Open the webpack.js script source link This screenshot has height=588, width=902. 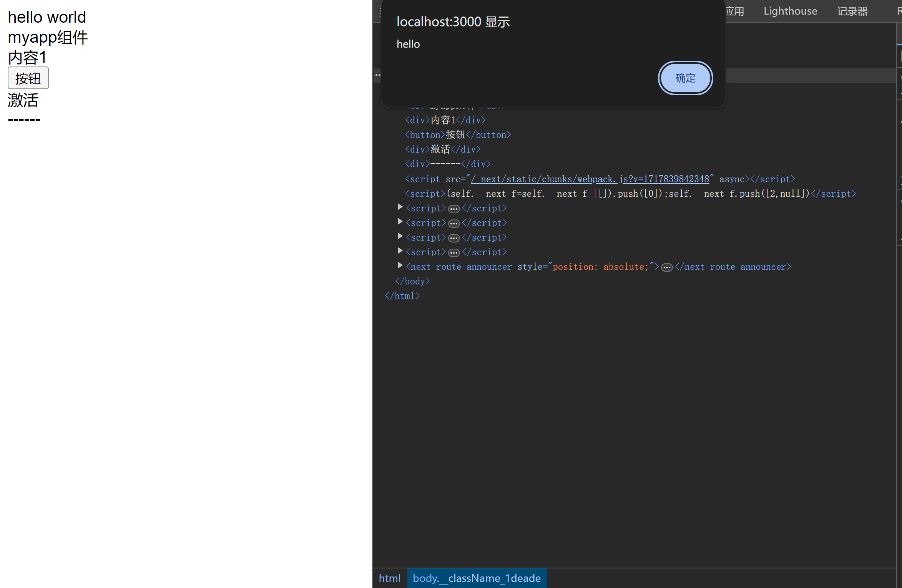tap(590, 179)
